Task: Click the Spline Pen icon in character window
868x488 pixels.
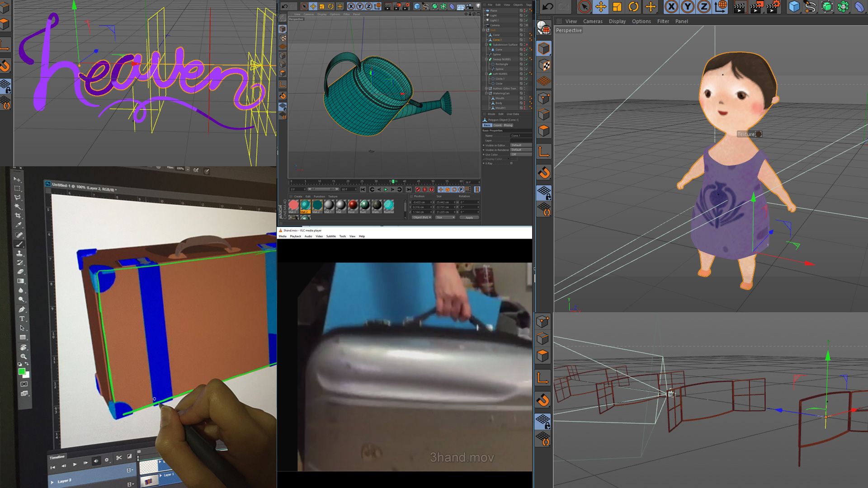Action: click(x=810, y=6)
